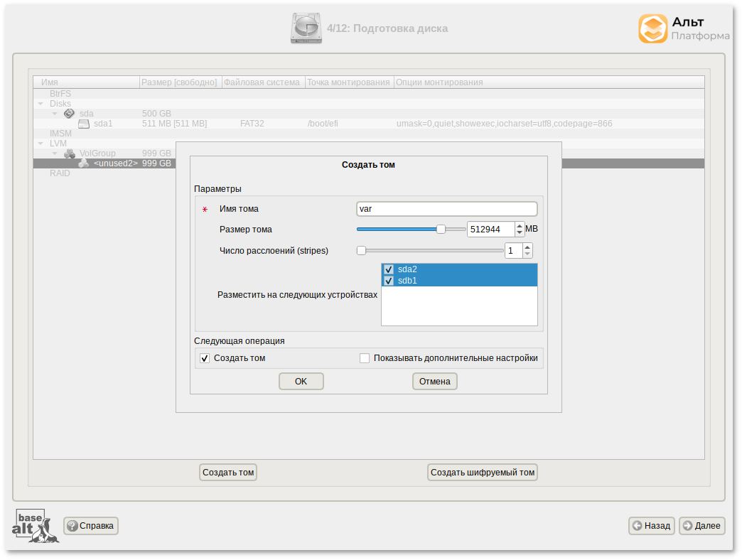The height and width of the screenshot is (560, 742).
Task: Collapse the LVM tree node
Action: click(41, 144)
